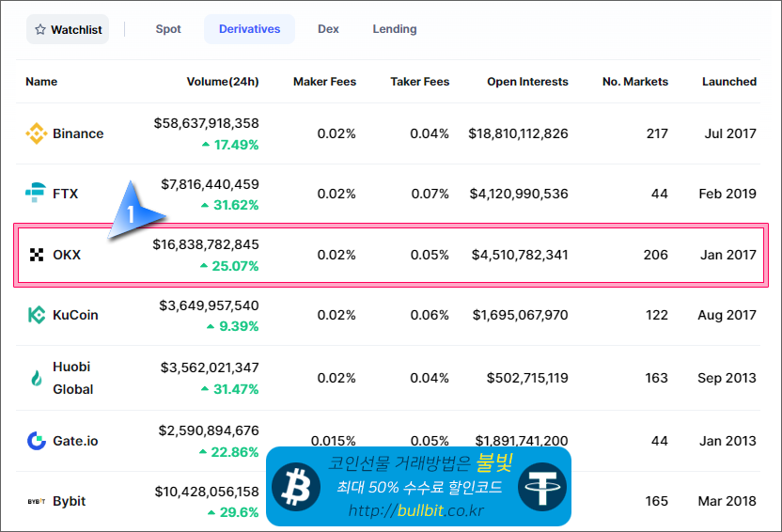Screen dimensions: 782x532
Task: Open the Bybit exchange link
Action: [70, 501]
